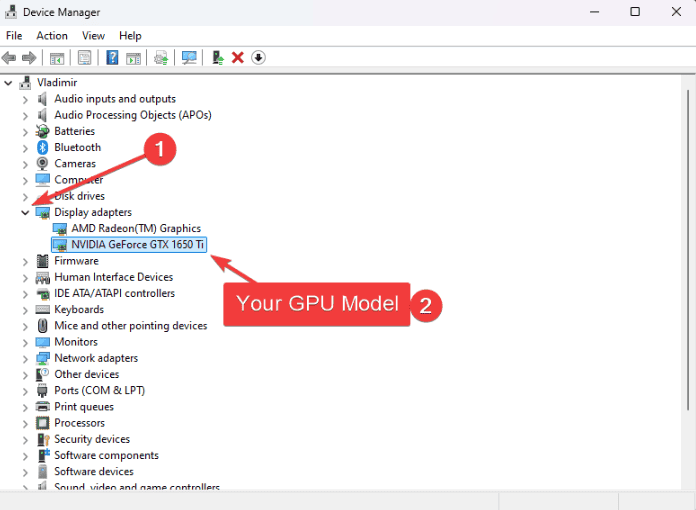Viewport: 696px width, 510px height.
Task: Select the Security devices label
Action: [x=92, y=439]
